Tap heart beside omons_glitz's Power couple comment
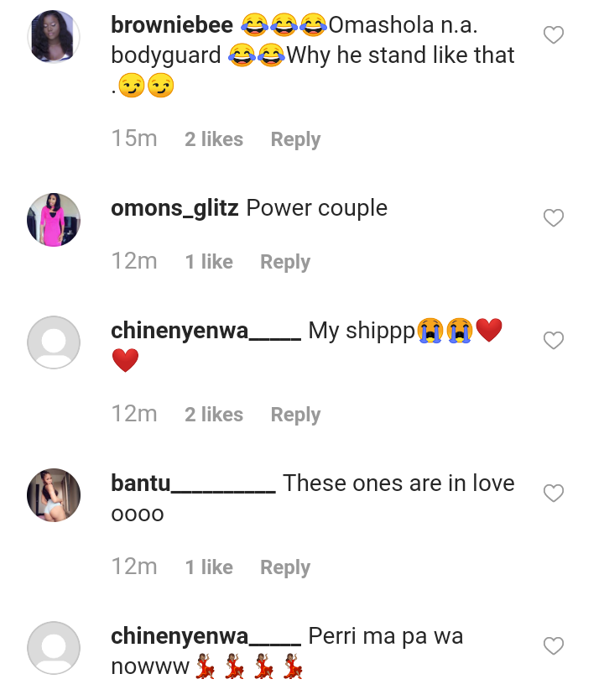604x700 pixels. coord(554,218)
